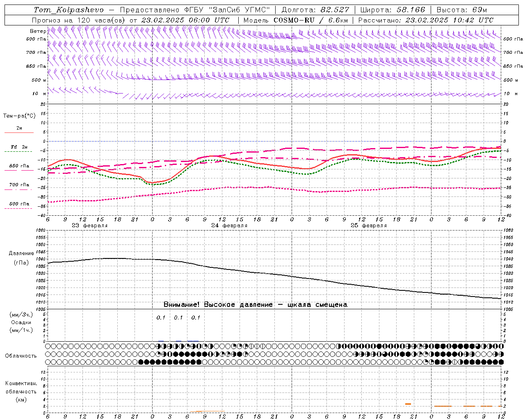This screenshot has width=525, height=420.
Task: Click the Тем-ра(°C) axis label
Action: coord(19,116)
